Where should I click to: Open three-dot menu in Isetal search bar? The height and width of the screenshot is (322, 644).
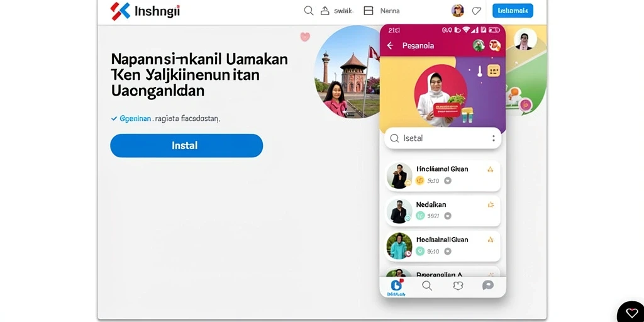(493, 138)
